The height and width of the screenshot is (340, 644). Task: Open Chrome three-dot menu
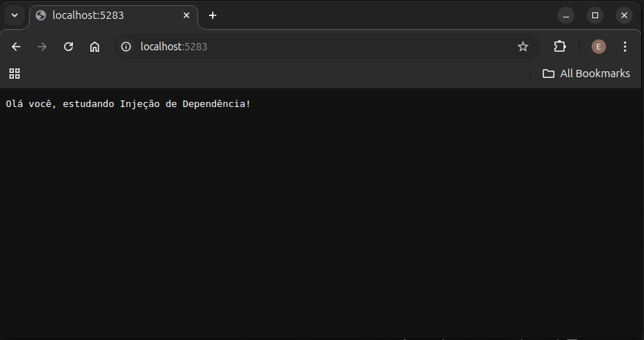click(x=625, y=47)
